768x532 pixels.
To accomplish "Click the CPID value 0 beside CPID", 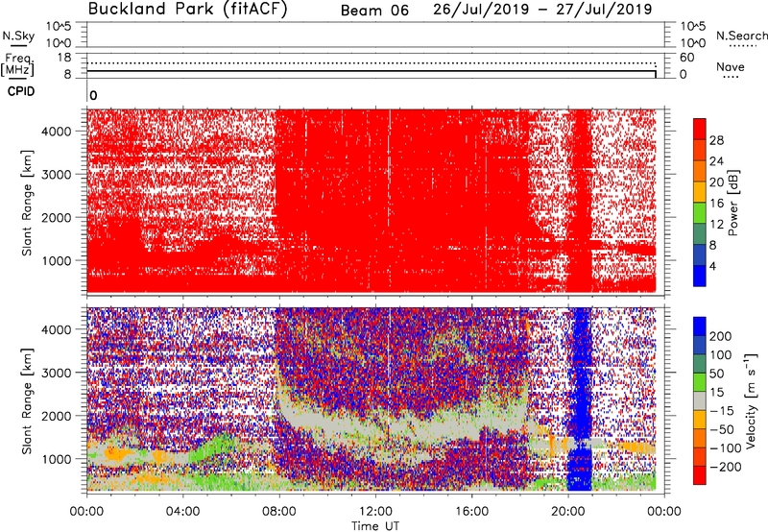I will [x=93, y=96].
